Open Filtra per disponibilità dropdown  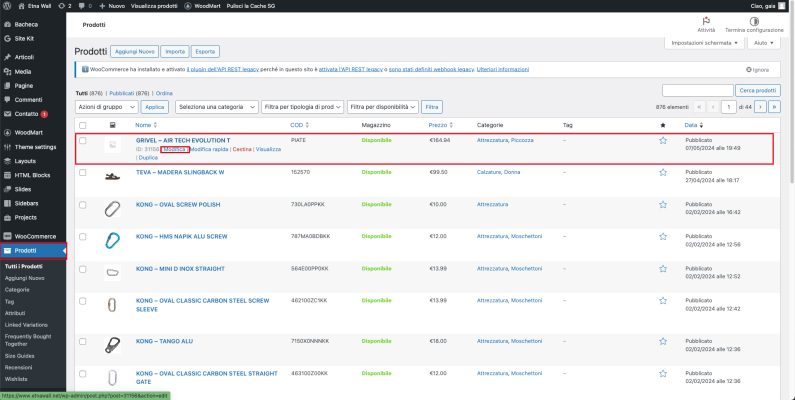point(383,107)
